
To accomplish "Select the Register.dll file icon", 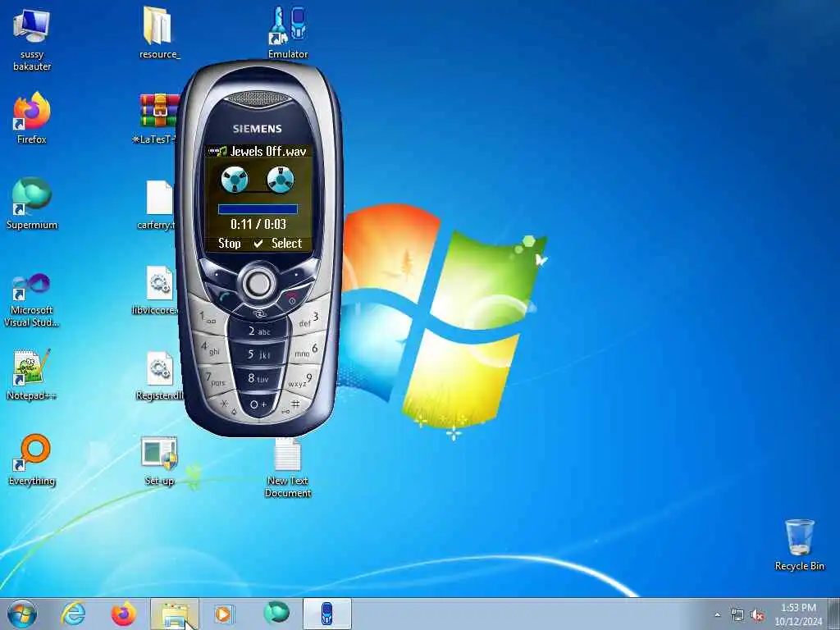I will (x=159, y=375).
